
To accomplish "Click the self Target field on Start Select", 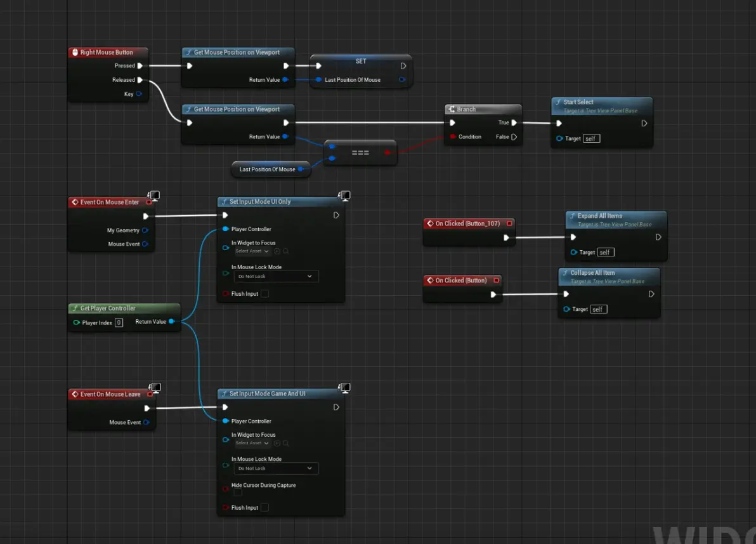I will click(x=591, y=138).
